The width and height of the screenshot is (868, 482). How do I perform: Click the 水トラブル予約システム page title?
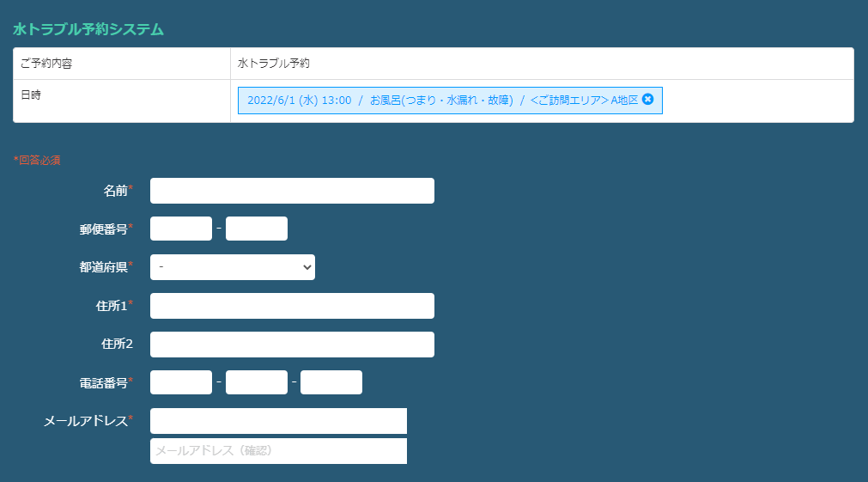pos(88,29)
